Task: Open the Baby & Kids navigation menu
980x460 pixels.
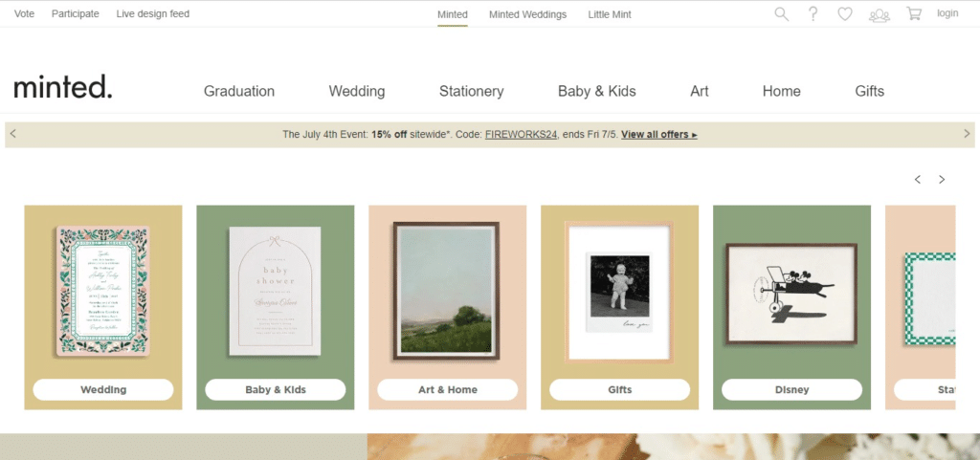Action: click(597, 92)
